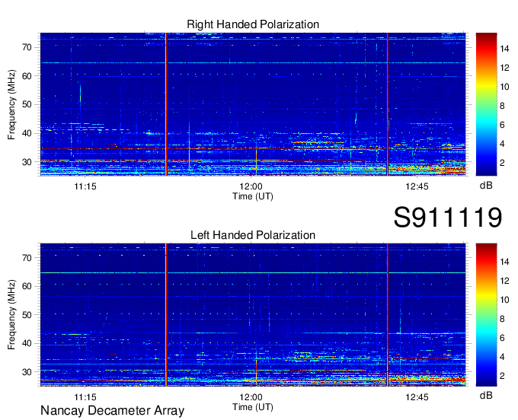
Task: Click the "12:00" time tick of the Right Handed plot
Action: [x=251, y=186]
